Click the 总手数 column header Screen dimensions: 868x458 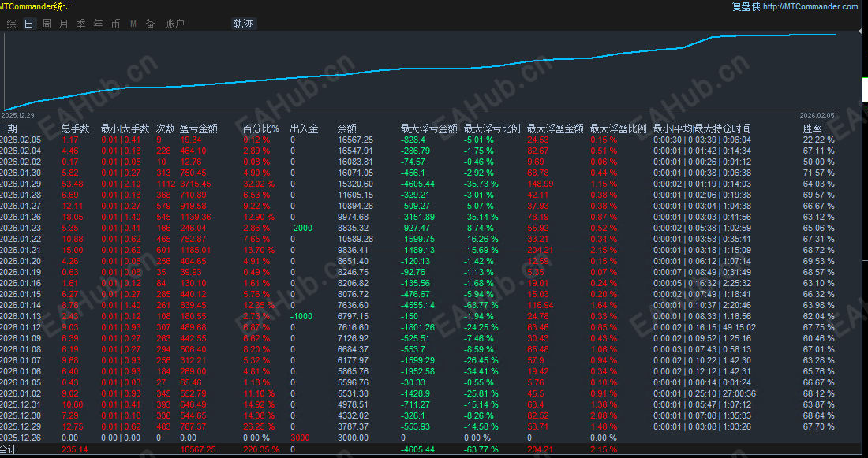pyautogui.click(x=75, y=128)
